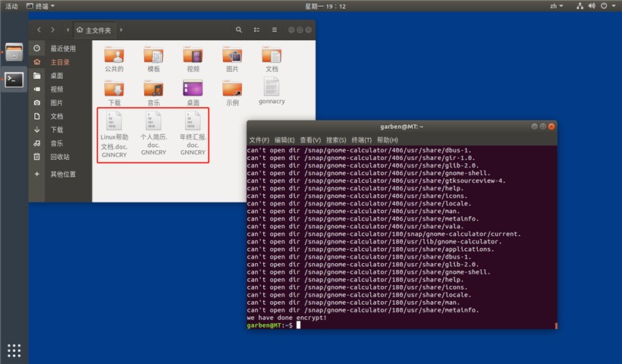Select 回收站 in the sidebar
The image size is (622, 364).
(60, 157)
